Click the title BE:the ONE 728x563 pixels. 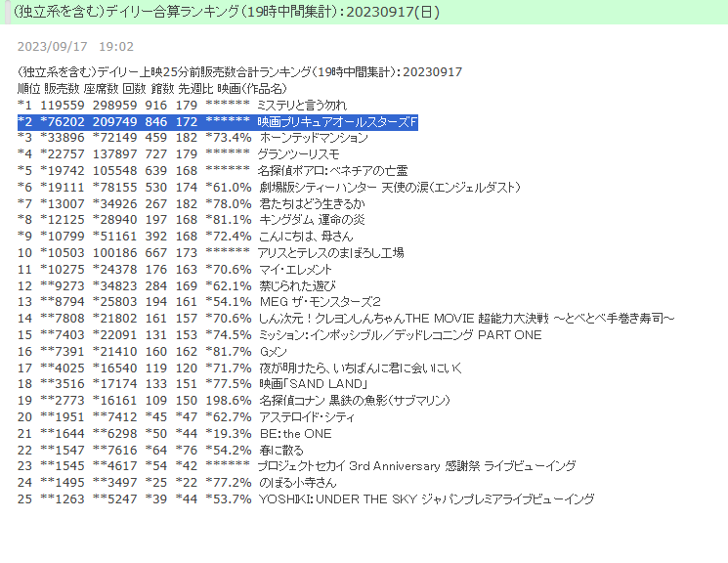pyautogui.click(x=296, y=433)
